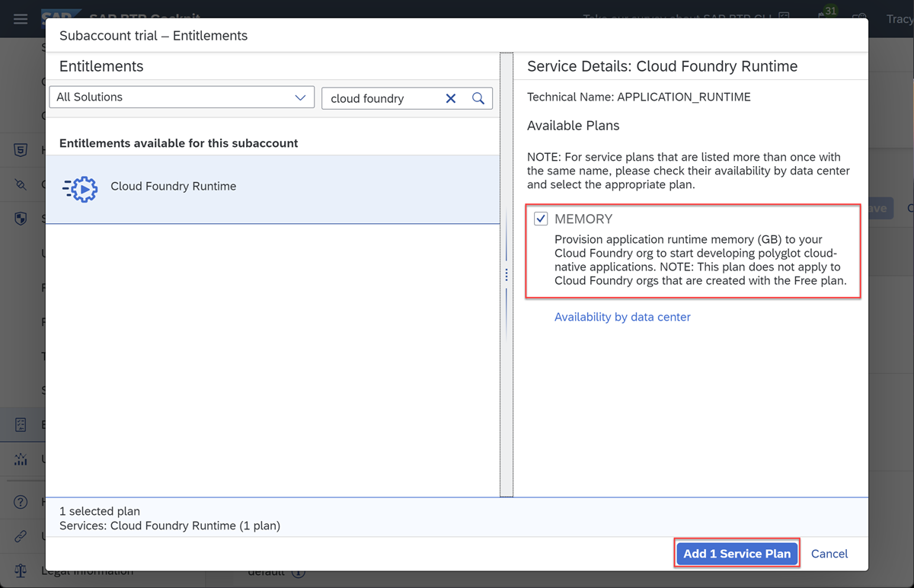The image size is (914, 588).
Task: Click the HTML5 sidebar icon
Action: pyautogui.click(x=21, y=150)
